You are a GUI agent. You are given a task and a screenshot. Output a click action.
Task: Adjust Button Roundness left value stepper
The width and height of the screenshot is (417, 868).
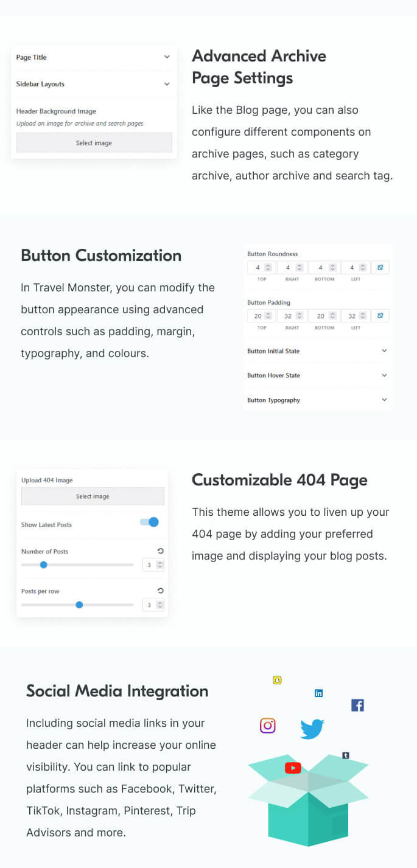[x=363, y=267]
